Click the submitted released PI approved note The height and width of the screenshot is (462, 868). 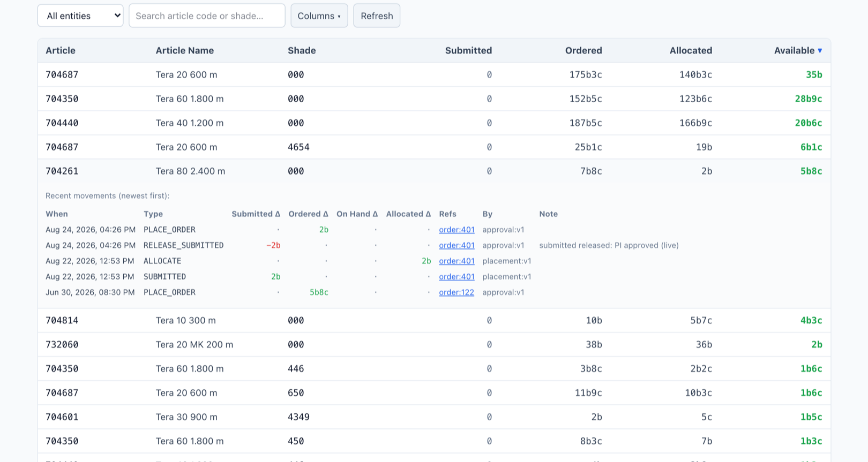click(x=609, y=245)
